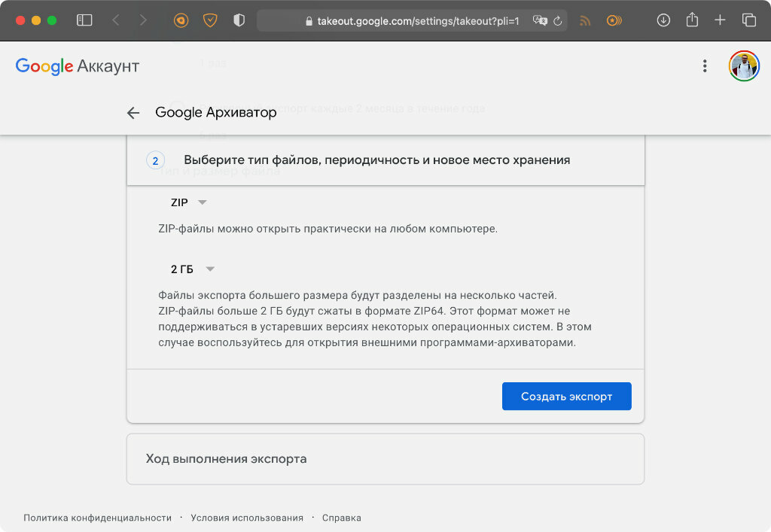Open a new tab with the plus icon

click(x=720, y=20)
